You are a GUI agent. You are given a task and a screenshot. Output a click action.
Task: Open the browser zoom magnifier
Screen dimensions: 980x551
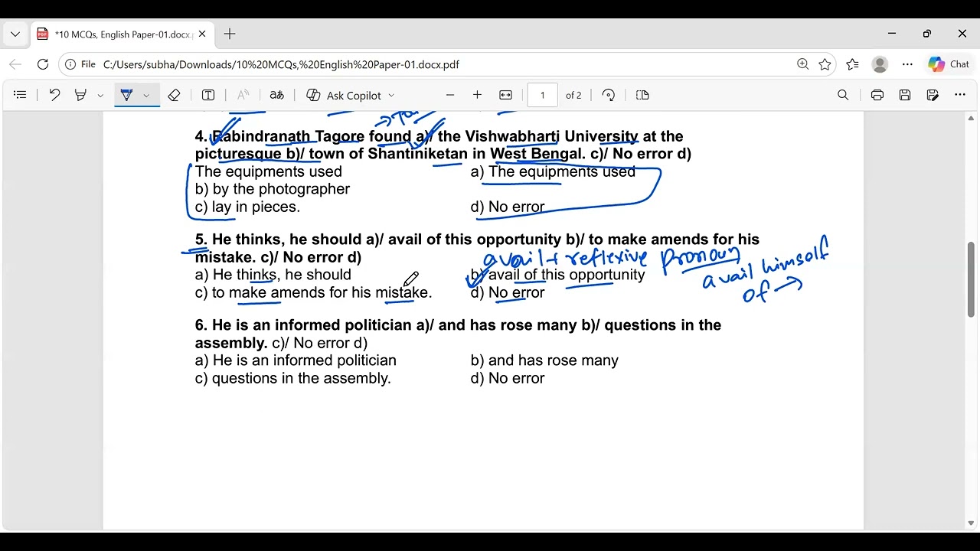[802, 64]
